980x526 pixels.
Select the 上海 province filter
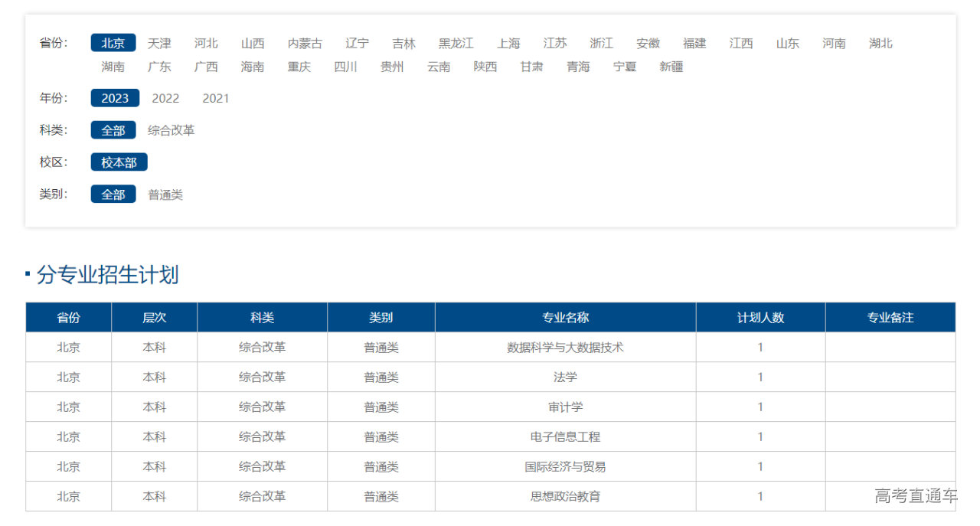click(508, 43)
